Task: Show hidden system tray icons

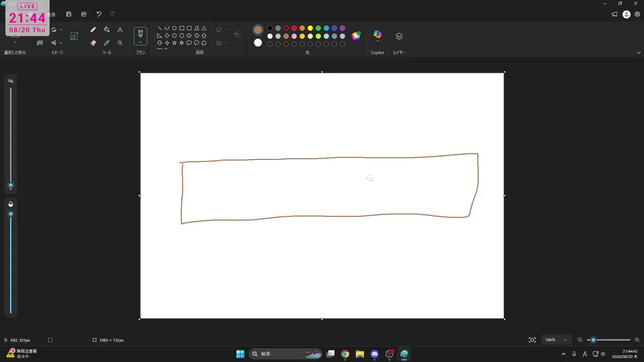Action: point(563,354)
